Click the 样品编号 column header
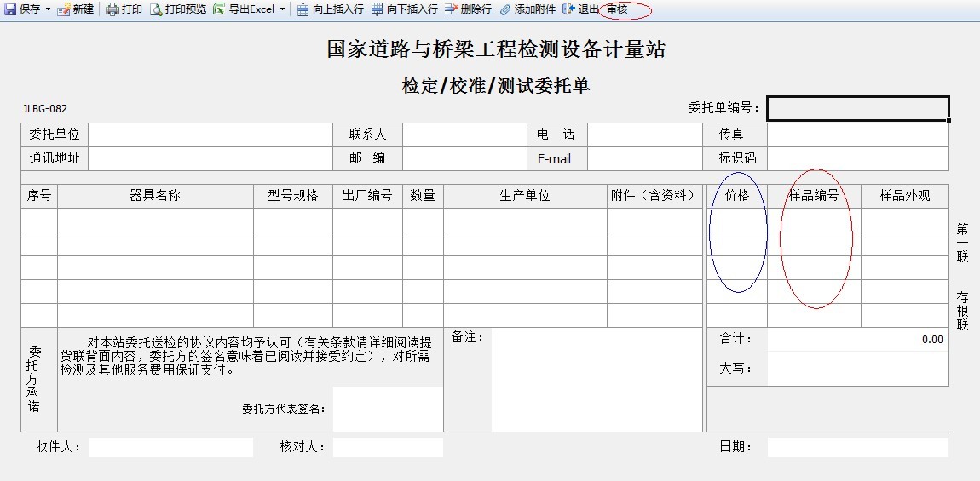This screenshot has width=980, height=481. (x=815, y=196)
